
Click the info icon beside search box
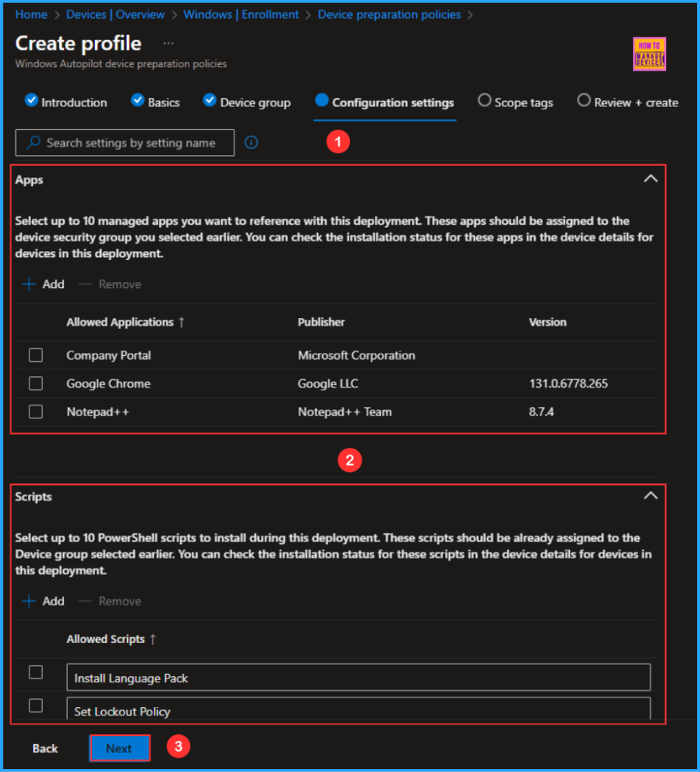(x=251, y=142)
